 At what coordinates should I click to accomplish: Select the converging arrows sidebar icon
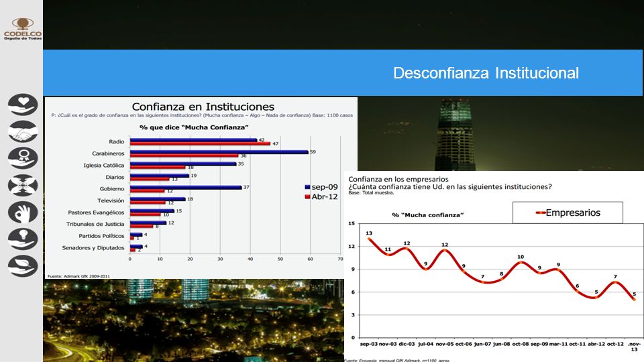pos(23,185)
